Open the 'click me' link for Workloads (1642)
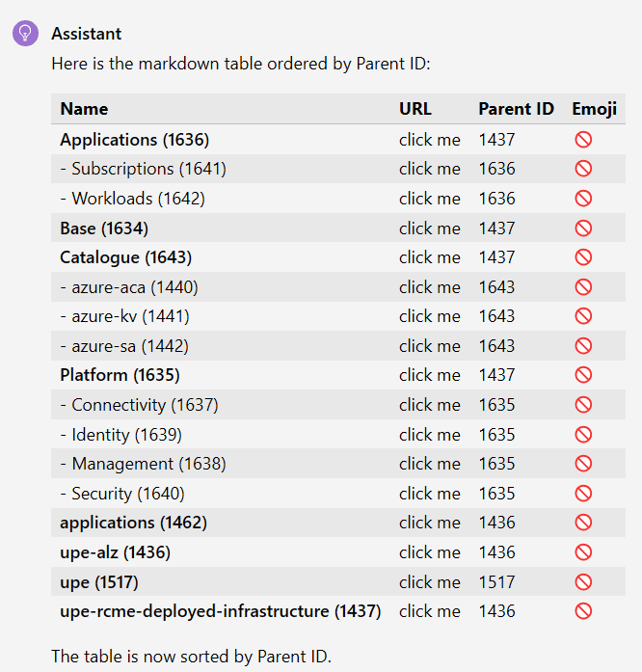The width and height of the screenshot is (642, 672). point(429,199)
